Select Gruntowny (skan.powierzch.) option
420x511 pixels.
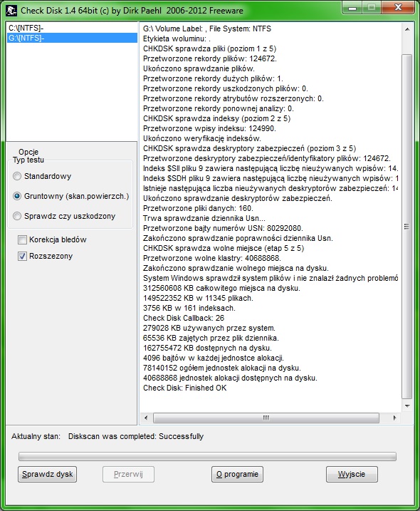coord(17,196)
